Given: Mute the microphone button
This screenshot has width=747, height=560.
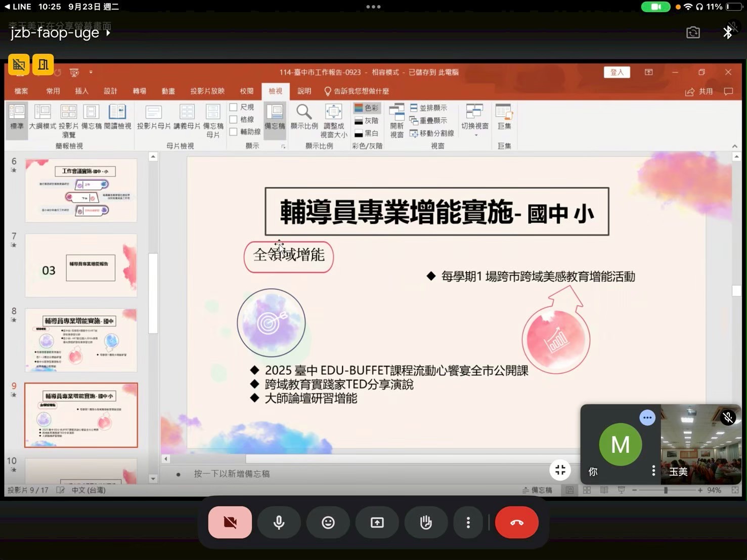Looking at the screenshot, I should tap(279, 522).
